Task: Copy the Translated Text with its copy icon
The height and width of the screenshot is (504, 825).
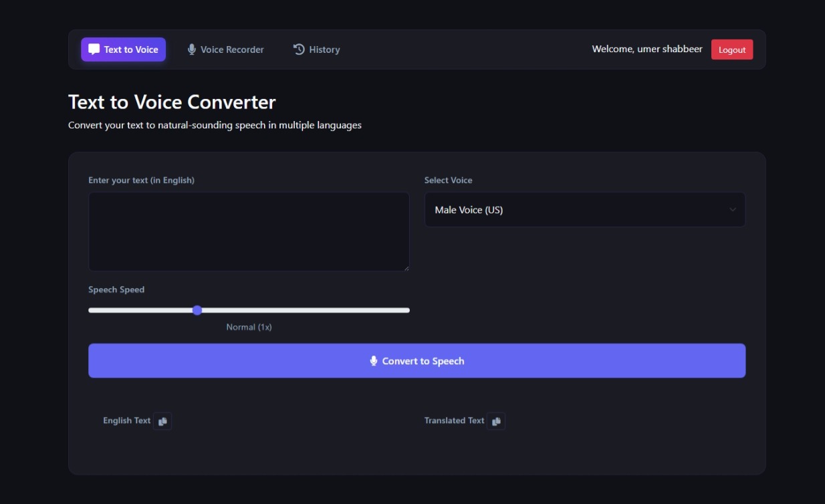Action: (496, 421)
